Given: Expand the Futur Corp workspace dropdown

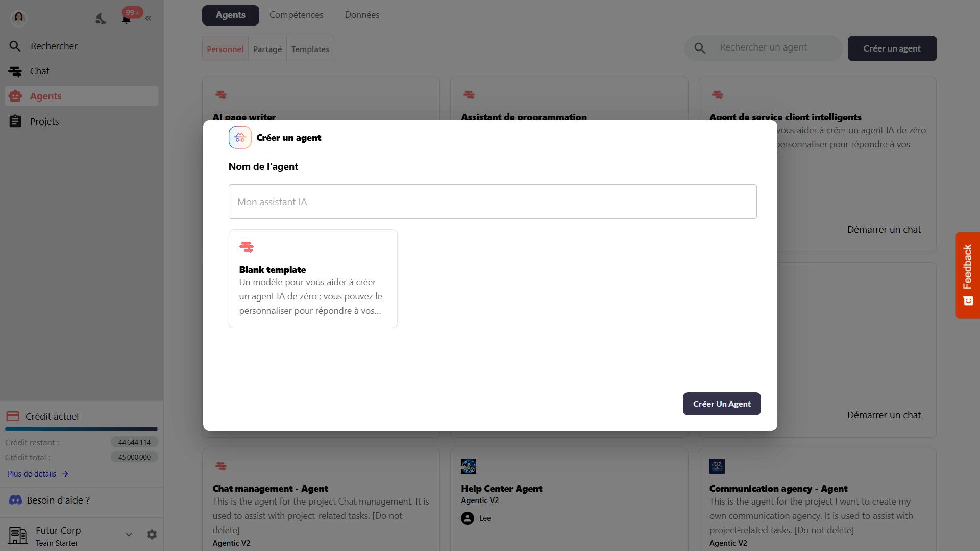Looking at the screenshot, I should [129, 534].
